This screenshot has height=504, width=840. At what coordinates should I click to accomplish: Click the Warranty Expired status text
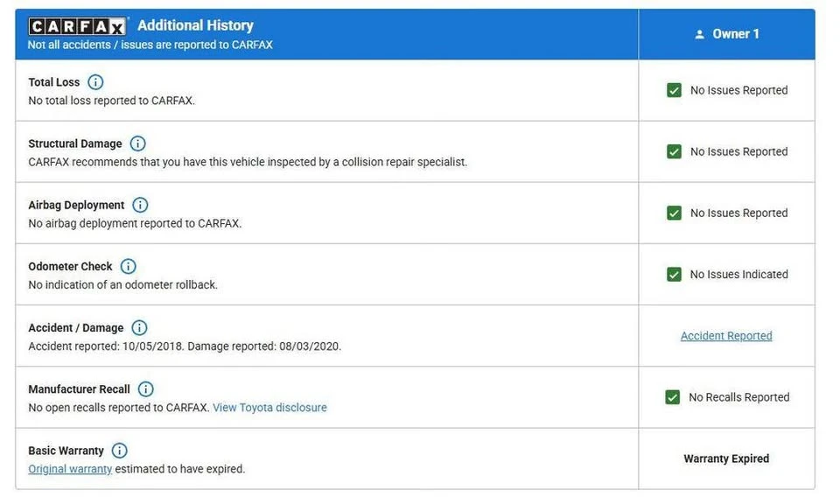726,458
